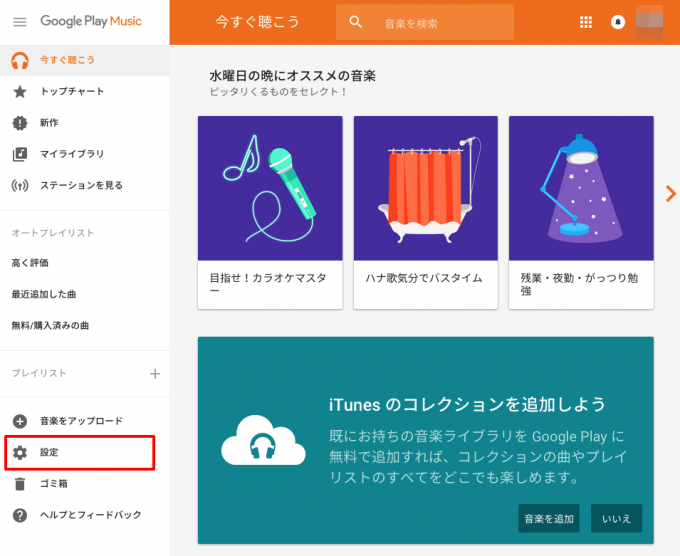680x556 pixels.
Task: Open マイライブラリ in the sidebar
Action: [x=85, y=154]
